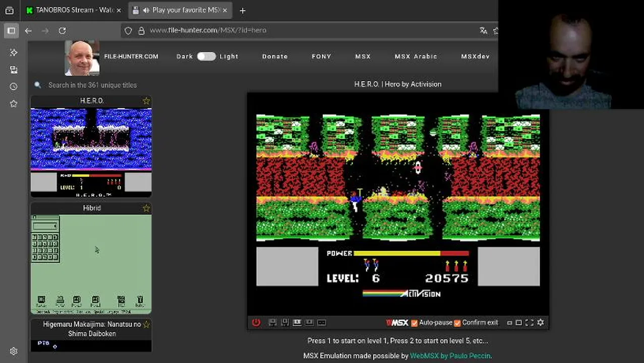This screenshot has width=644, height=363.
Task: Open the Hibrid game thumbnail
Action: pos(91,264)
